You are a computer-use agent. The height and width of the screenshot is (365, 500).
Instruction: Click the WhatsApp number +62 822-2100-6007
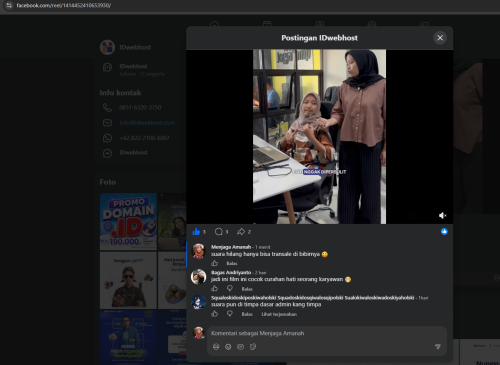144,138
